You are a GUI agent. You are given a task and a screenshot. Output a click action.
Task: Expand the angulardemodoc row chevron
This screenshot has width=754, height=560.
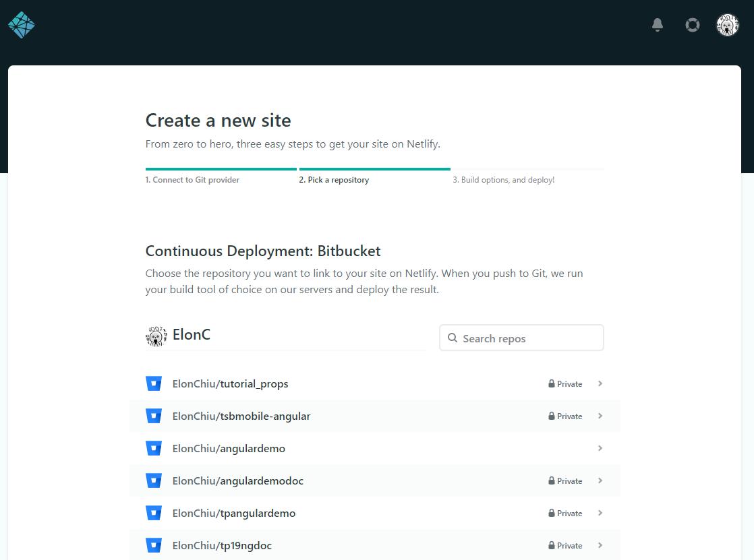point(600,480)
